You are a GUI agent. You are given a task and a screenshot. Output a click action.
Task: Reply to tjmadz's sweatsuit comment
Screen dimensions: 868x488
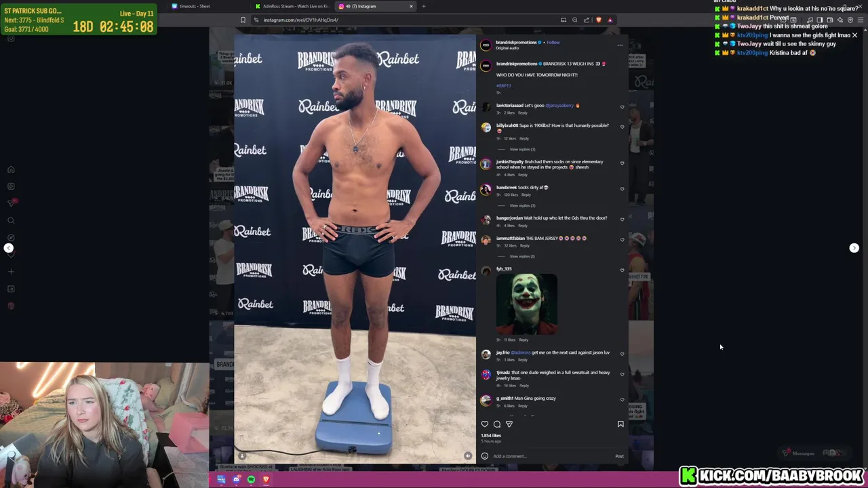pyautogui.click(x=524, y=386)
